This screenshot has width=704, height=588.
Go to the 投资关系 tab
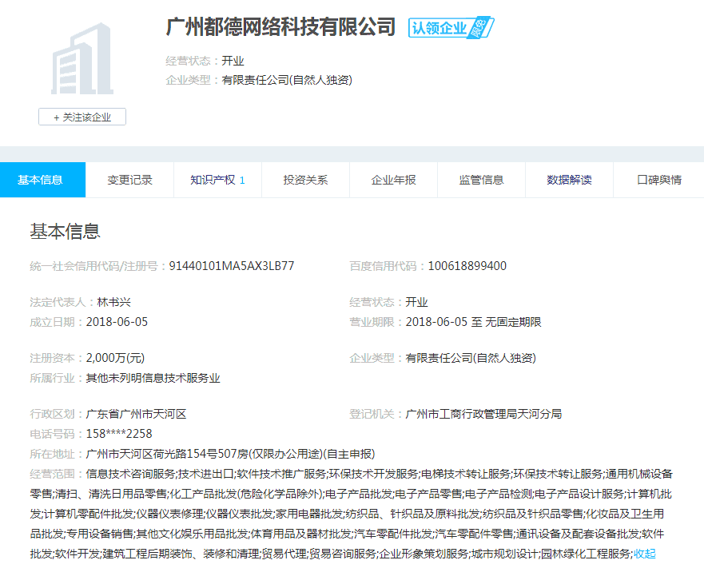tap(306, 180)
